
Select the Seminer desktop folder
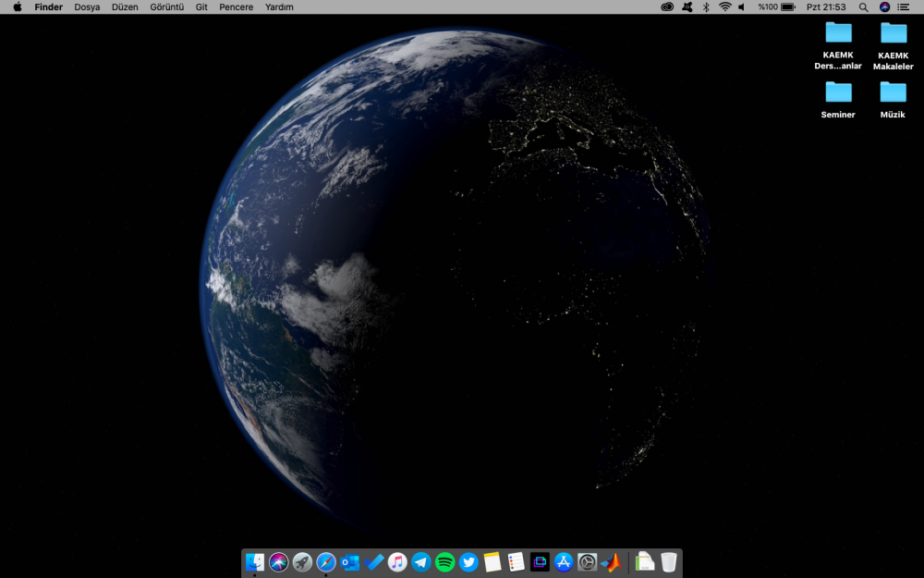pyautogui.click(x=838, y=92)
